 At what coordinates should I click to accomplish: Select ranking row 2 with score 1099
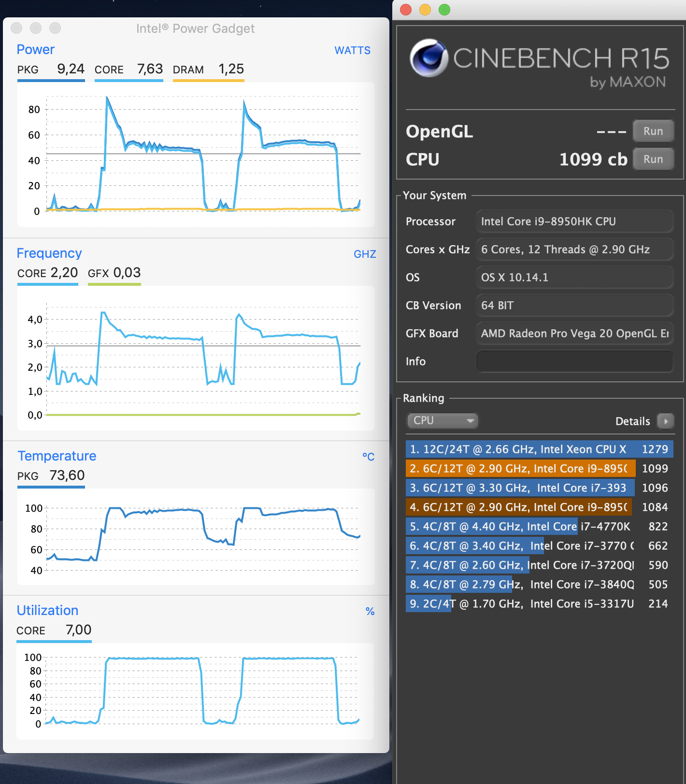click(539, 468)
